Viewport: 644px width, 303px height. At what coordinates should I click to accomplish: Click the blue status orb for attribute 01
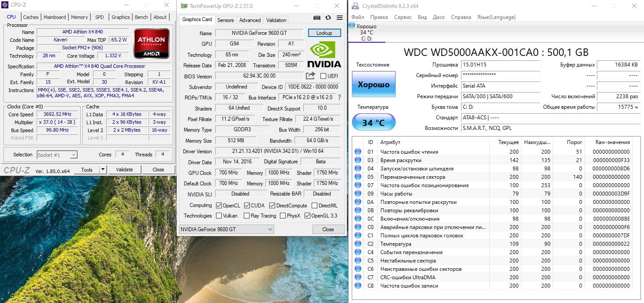point(358,152)
